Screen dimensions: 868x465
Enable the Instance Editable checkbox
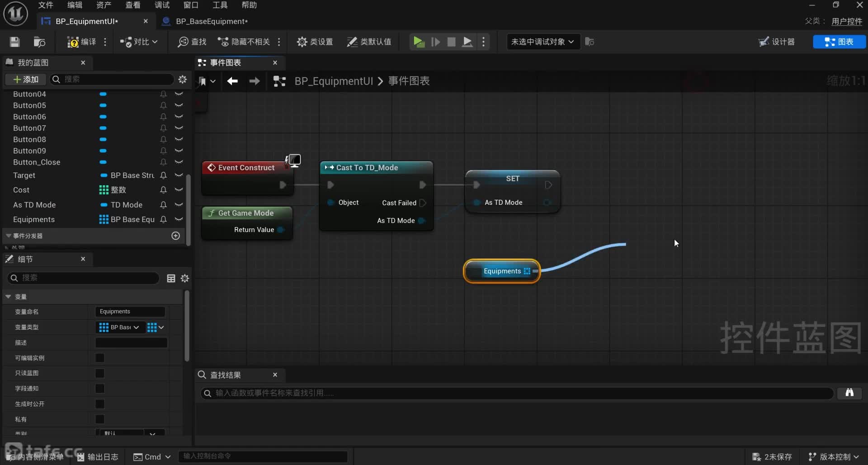click(100, 358)
